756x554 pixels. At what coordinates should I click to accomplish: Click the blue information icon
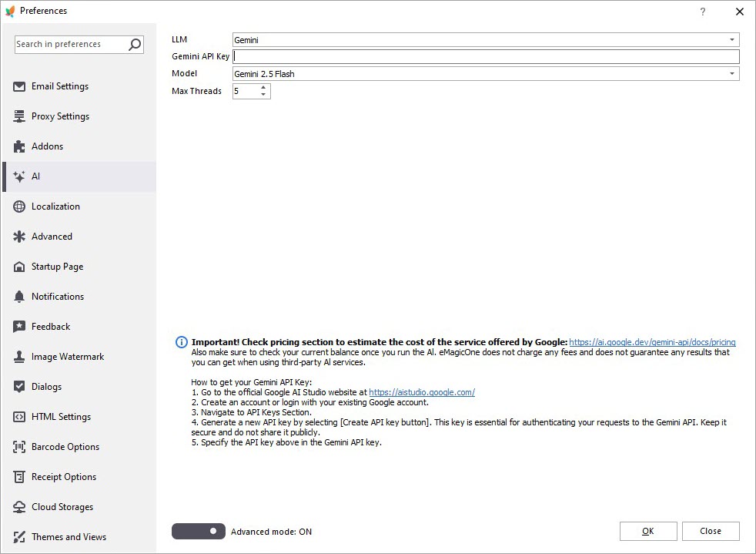tap(181, 343)
